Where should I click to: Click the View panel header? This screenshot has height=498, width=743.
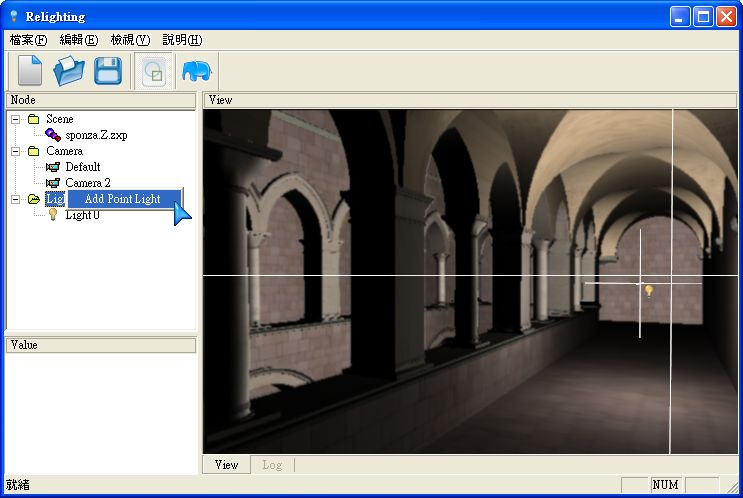pyautogui.click(x=470, y=100)
